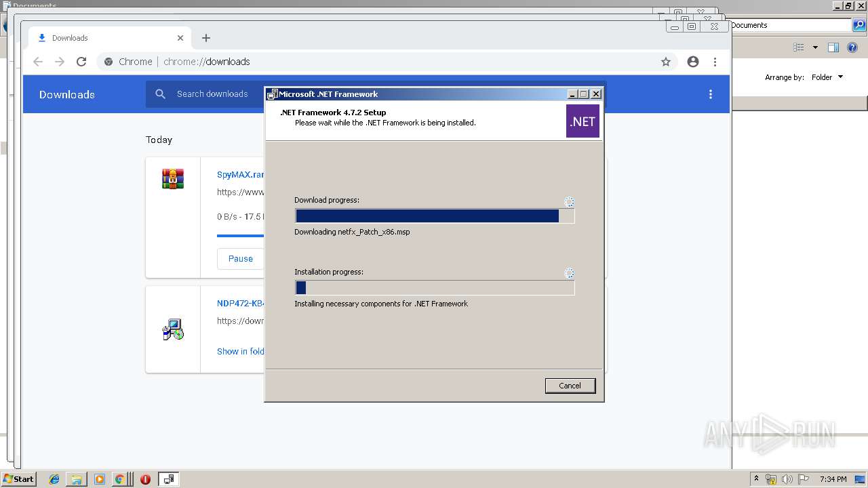
Task: Click the 'Today' downloads heading
Action: [x=159, y=140]
